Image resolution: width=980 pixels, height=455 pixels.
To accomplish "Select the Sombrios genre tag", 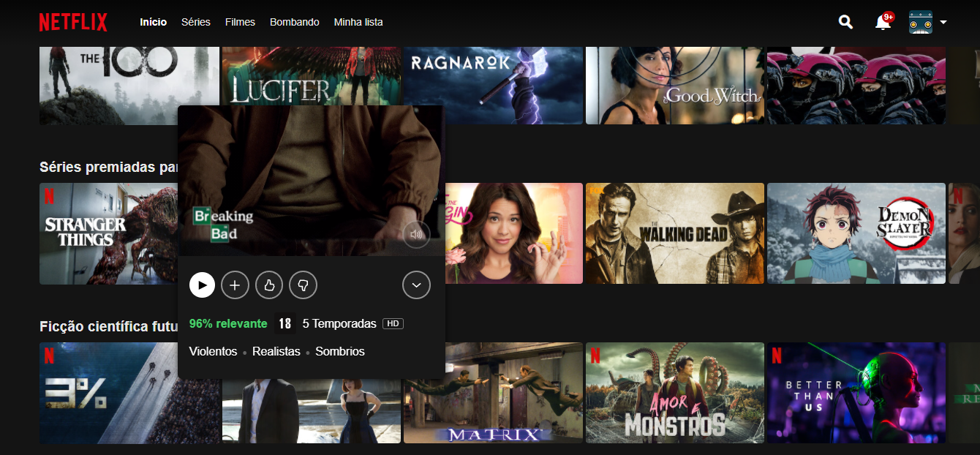I will 340,352.
